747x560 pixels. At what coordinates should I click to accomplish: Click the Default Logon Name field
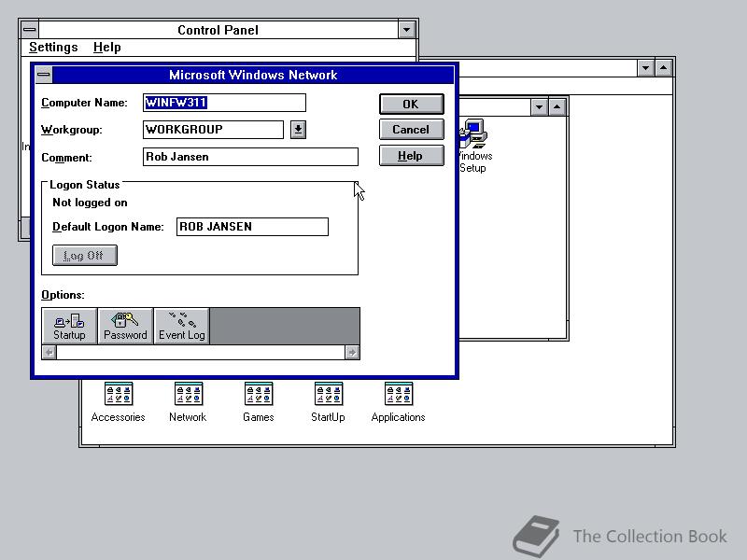coord(252,227)
